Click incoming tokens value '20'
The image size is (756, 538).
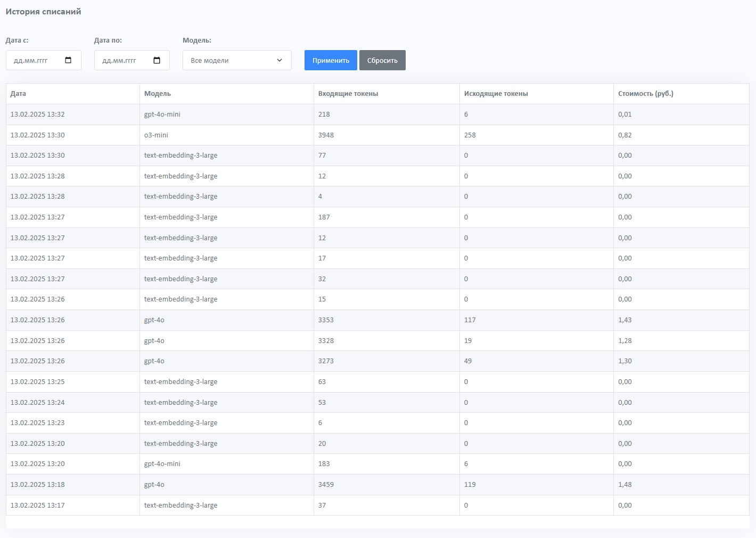pyautogui.click(x=322, y=444)
